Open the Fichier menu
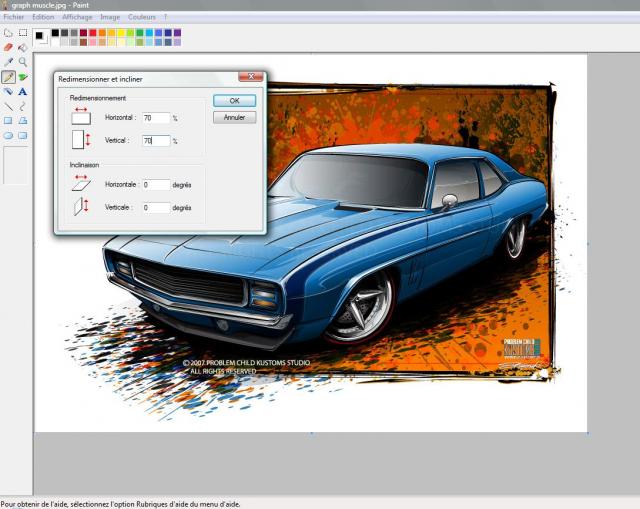640x509 pixels. [14, 17]
